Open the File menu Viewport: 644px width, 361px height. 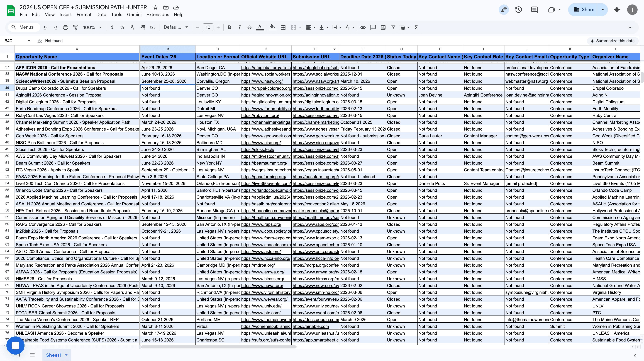click(23, 15)
